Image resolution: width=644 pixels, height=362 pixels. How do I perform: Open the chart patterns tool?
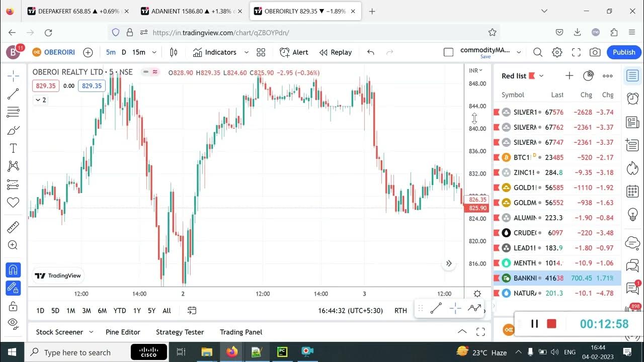(13, 166)
